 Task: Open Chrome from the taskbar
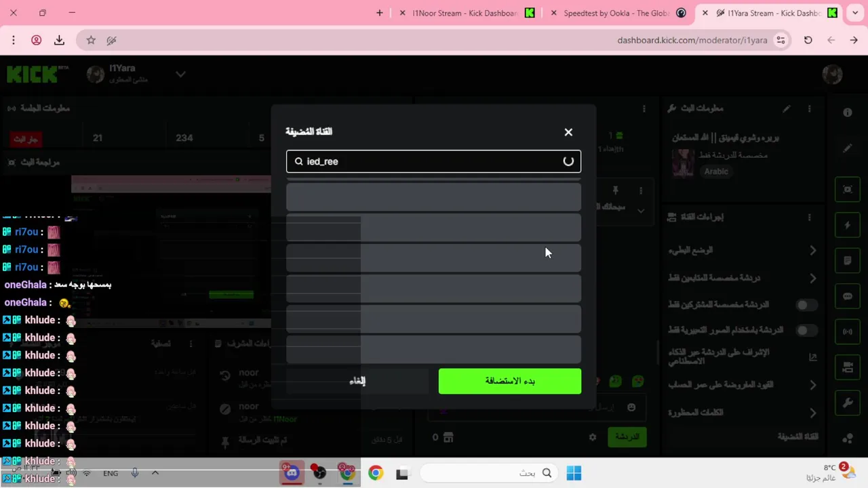click(376, 473)
